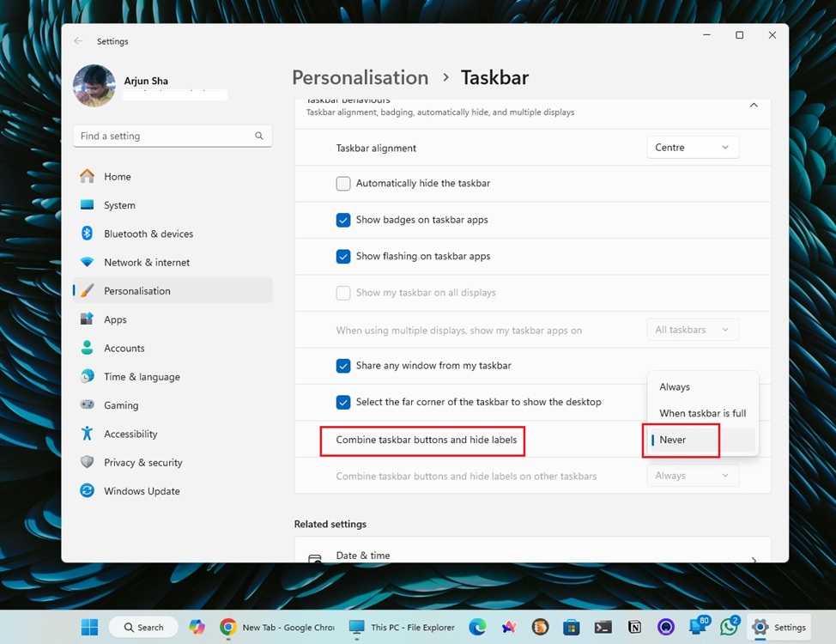Click the Accounts person icon

click(x=87, y=348)
